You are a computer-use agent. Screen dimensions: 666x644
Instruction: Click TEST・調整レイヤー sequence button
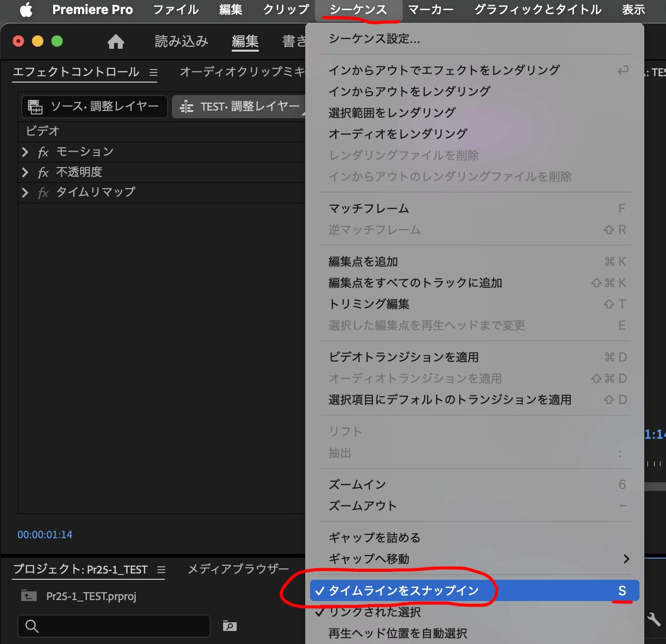click(x=240, y=107)
